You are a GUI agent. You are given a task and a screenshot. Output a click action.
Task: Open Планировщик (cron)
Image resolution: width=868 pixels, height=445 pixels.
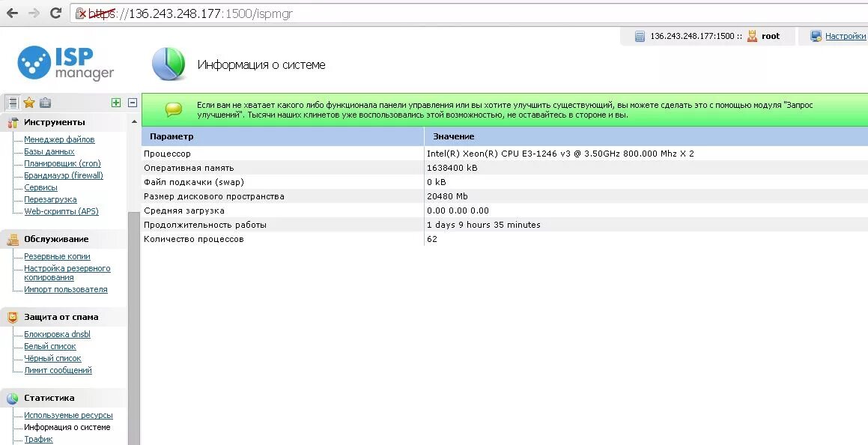tap(63, 163)
